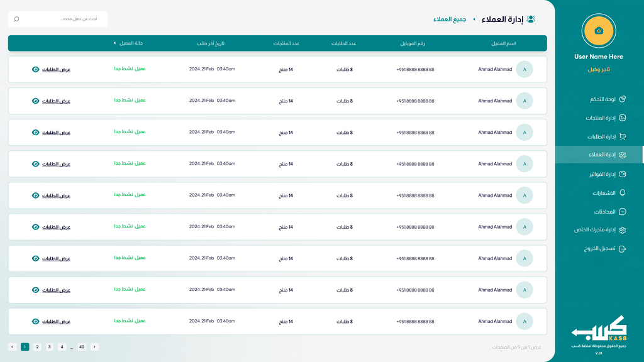644x362 pixels.
Task: Click the عدد المنتجات column header
Action: pos(286,43)
